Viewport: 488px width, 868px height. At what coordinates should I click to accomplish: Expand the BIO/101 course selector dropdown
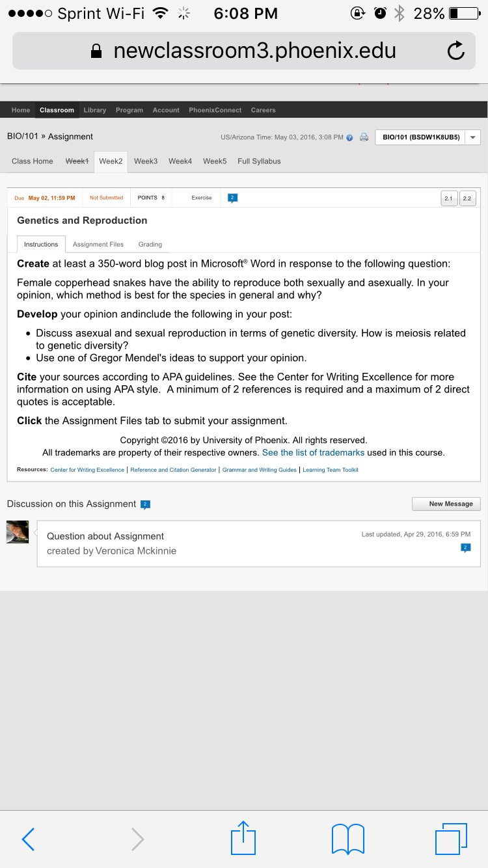tap(473, 137)
